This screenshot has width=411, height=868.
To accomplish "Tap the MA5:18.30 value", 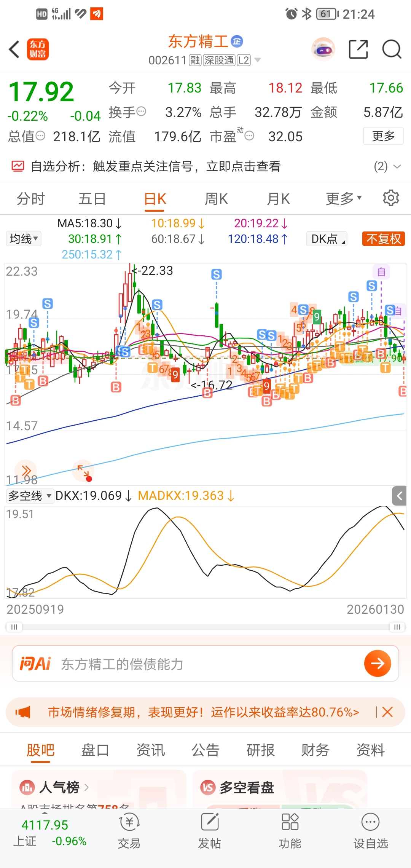I will 89,223.
